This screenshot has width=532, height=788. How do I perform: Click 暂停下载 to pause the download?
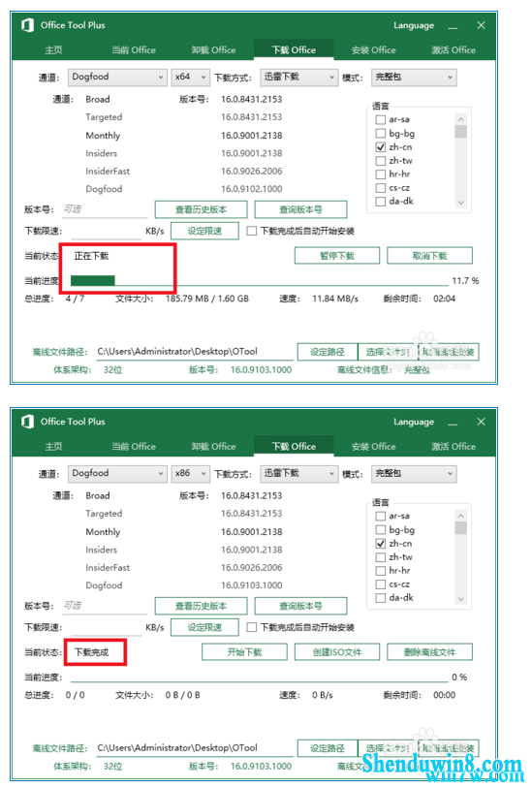337,255
